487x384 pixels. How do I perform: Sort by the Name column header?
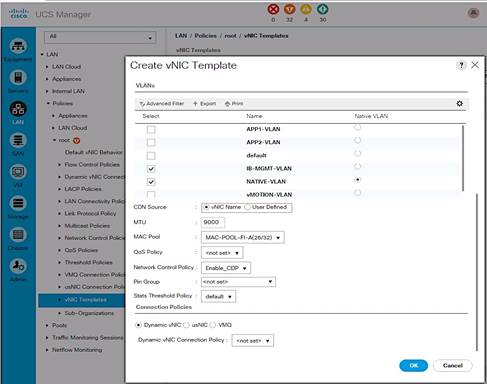click(x=254, y=116)
